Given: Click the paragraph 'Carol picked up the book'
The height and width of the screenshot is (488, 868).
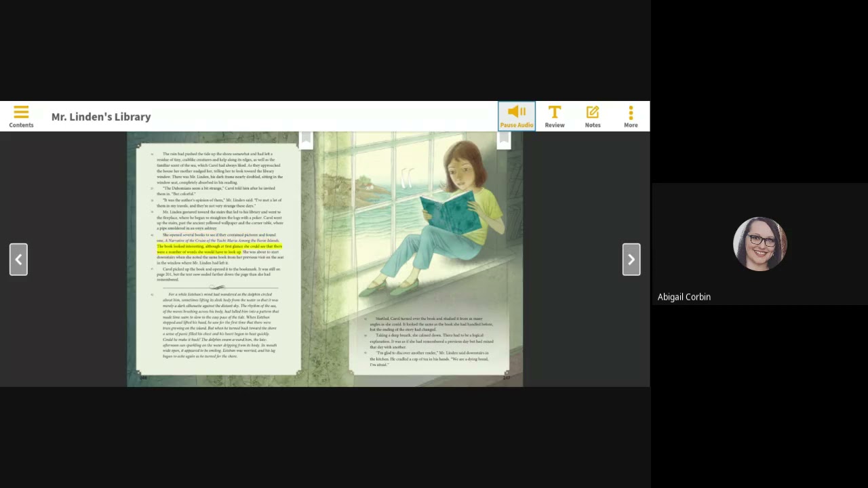Looking at the screenshot, I should 218,274.
